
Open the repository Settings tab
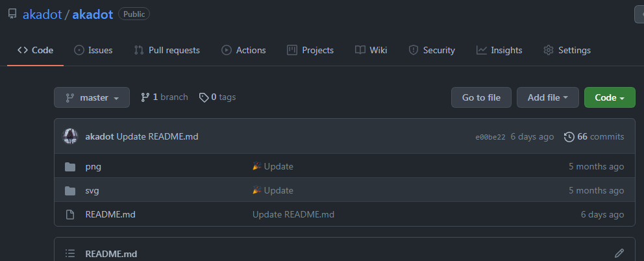(x=567, y=50)
